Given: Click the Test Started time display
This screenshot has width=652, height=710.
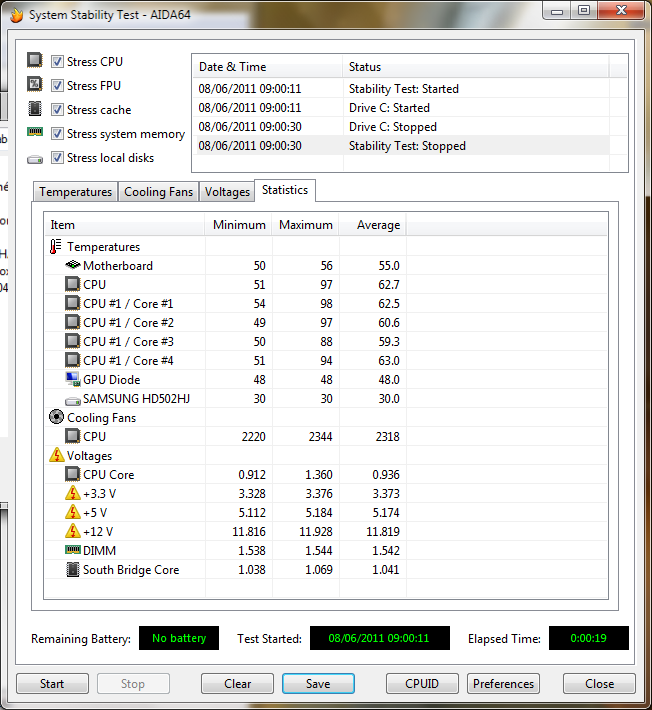Looking at the screenshot, I should (x=379, y=638).
